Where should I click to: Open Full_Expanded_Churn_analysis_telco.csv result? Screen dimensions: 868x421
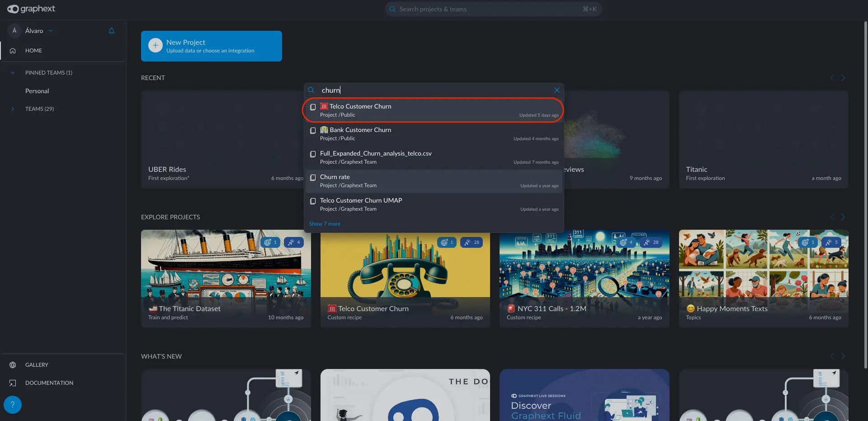pyautogui.click(x=434, y=157)
